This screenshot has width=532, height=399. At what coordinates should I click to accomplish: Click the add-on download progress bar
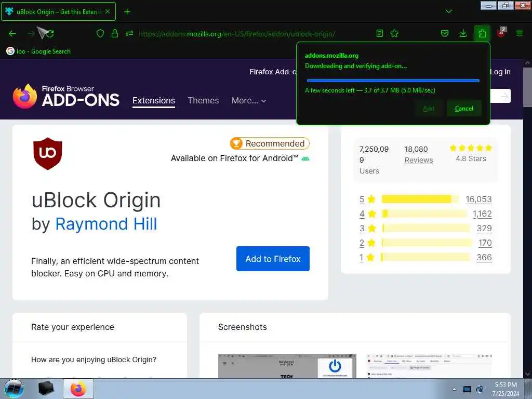click(x=393, y=81)
